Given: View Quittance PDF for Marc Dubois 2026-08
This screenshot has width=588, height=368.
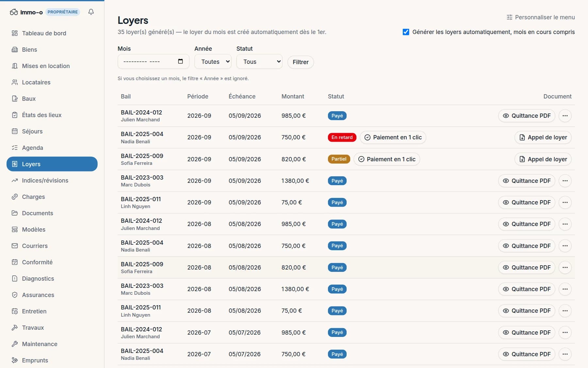Looking at the screenshot, I should pos(527,289).
